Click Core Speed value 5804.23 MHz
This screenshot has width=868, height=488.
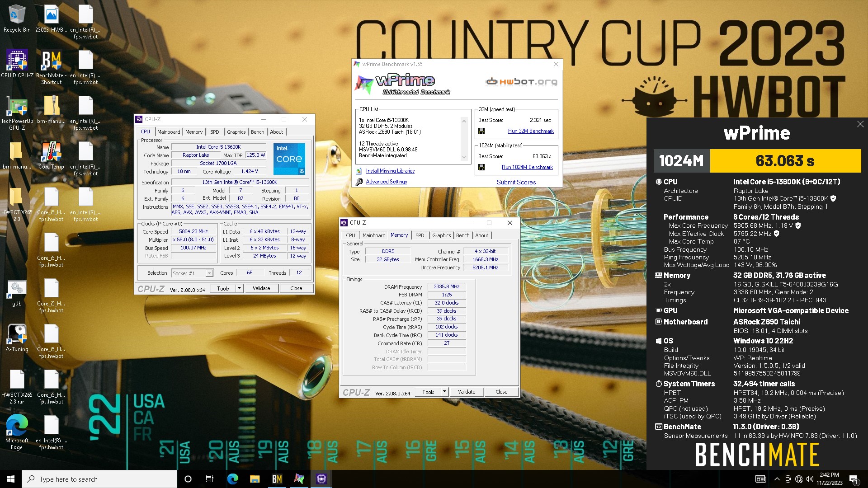(x=193, y=231)
